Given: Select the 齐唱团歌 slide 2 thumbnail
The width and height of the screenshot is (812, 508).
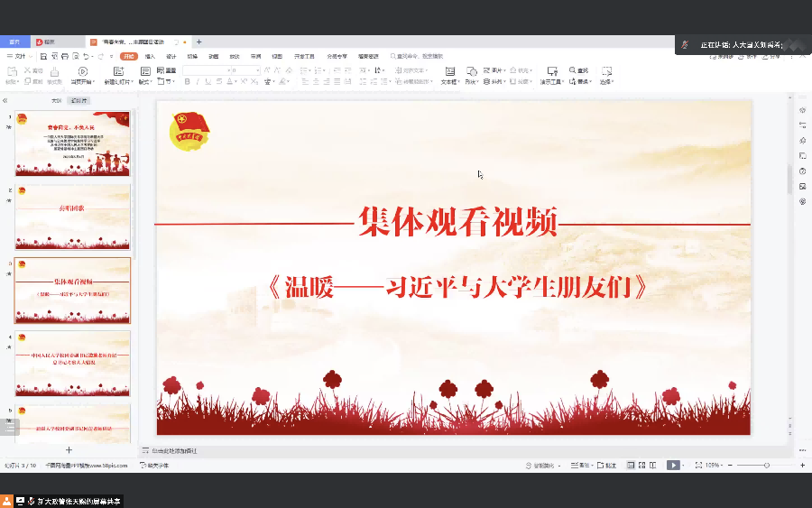Looking at the screenshot, I should pos(72,217).
